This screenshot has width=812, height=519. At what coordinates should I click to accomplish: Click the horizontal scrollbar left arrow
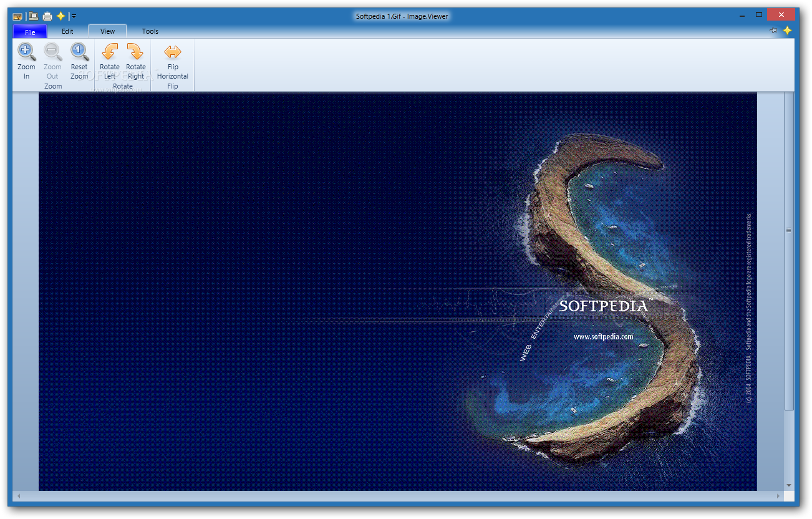[18, 496]
